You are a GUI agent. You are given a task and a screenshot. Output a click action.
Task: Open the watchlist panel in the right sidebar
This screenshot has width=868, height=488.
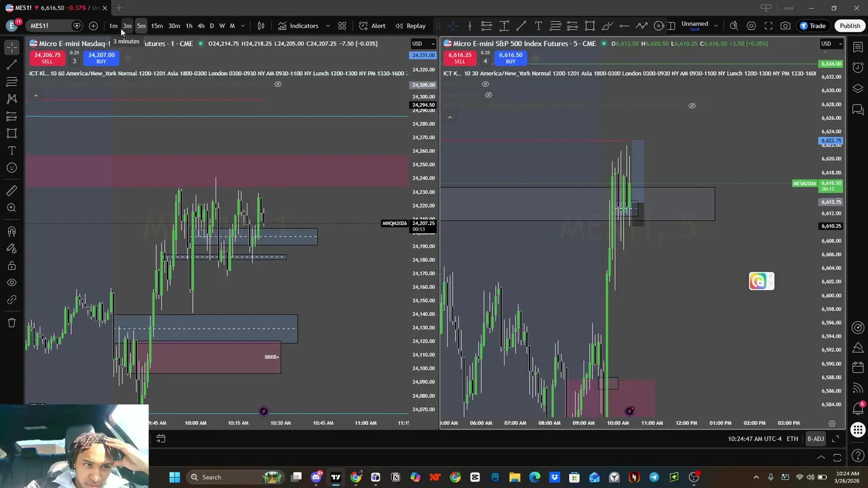pyautogui.click(x=858, y=47)
